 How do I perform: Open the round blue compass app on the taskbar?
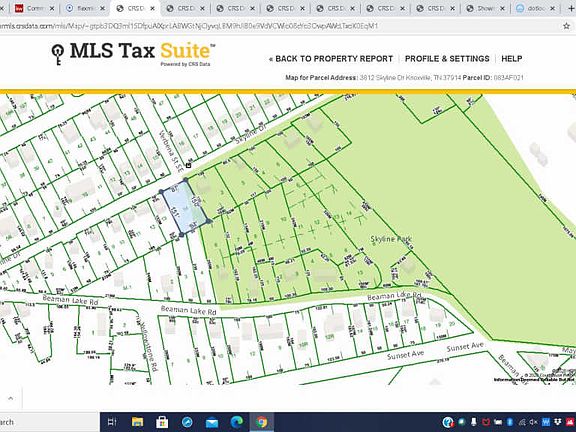pos(187,422)
